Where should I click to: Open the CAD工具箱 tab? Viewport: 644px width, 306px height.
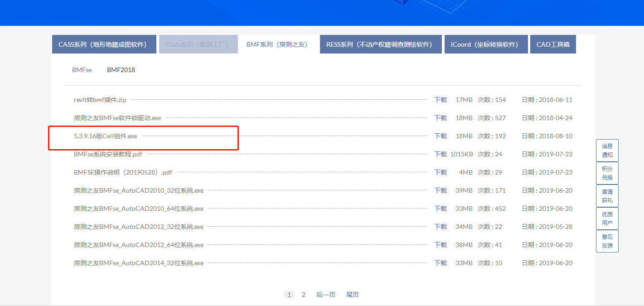[553, 44]
